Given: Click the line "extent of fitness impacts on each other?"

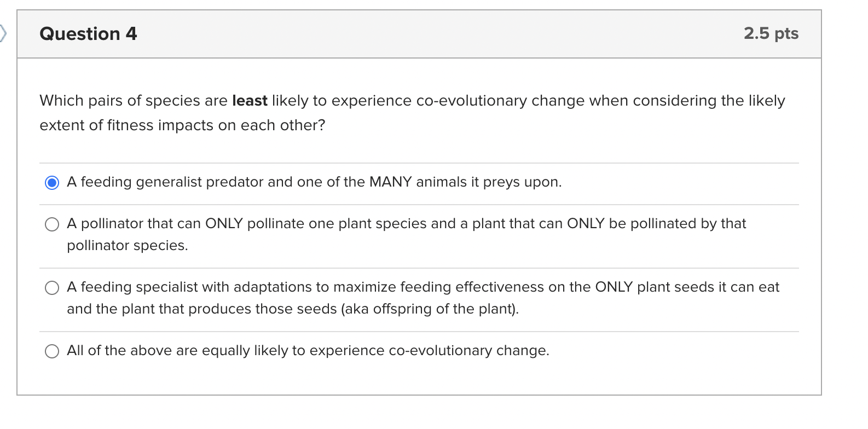Looking at the screenshot, I should [182, 125].
